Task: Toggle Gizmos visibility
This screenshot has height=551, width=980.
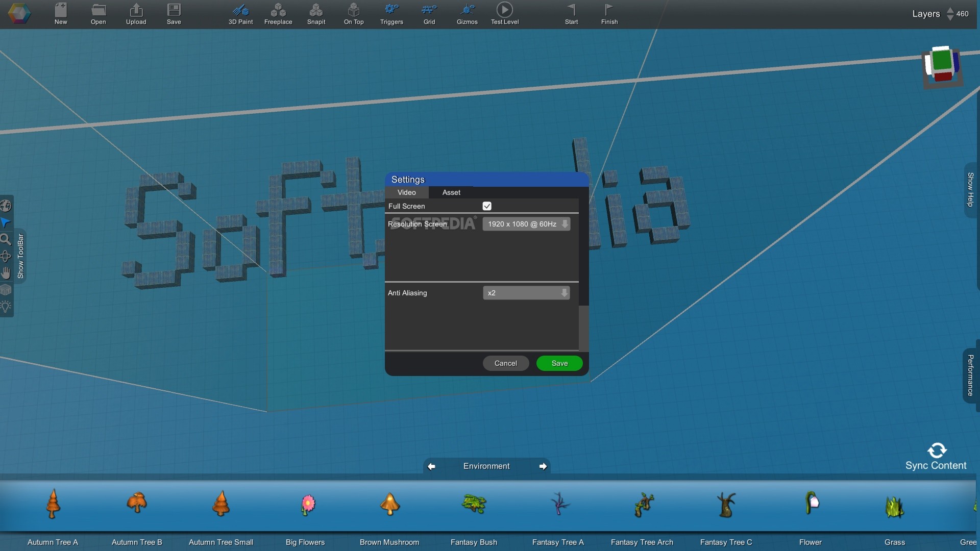Action: pos(467,14)
